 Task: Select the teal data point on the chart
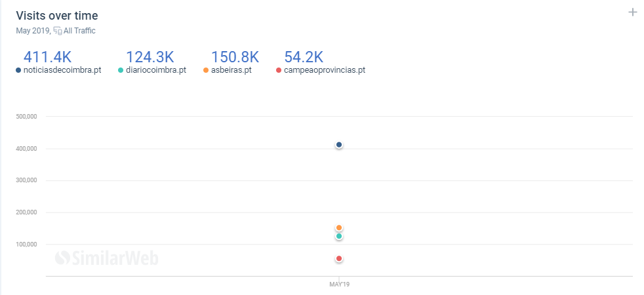339,237
